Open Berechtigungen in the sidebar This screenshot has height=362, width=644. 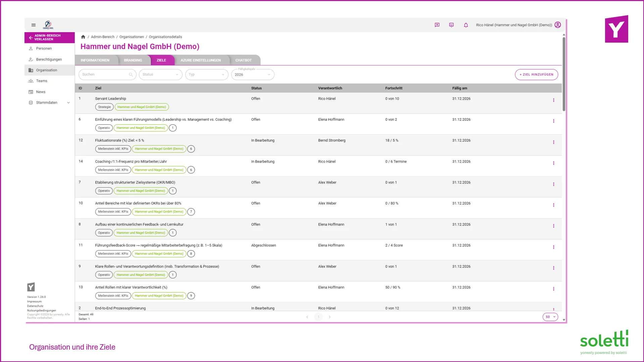[50, 59]
